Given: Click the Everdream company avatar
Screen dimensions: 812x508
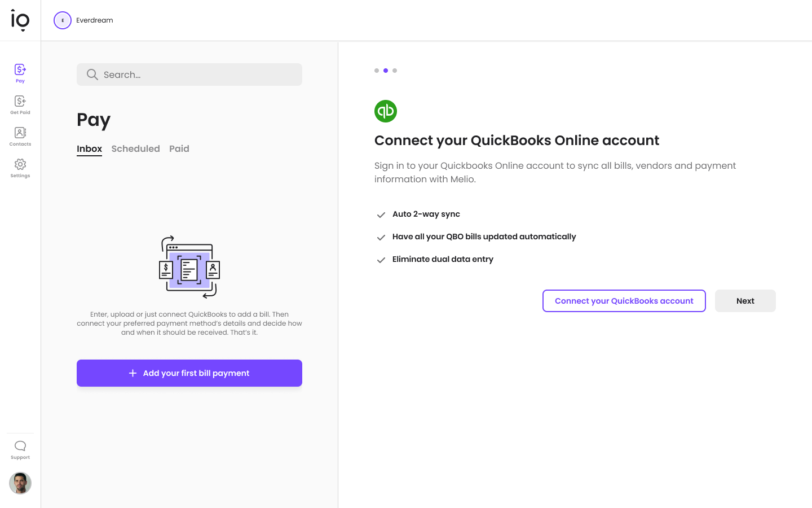Looking at the screenshot, I should tap(63, 20).
